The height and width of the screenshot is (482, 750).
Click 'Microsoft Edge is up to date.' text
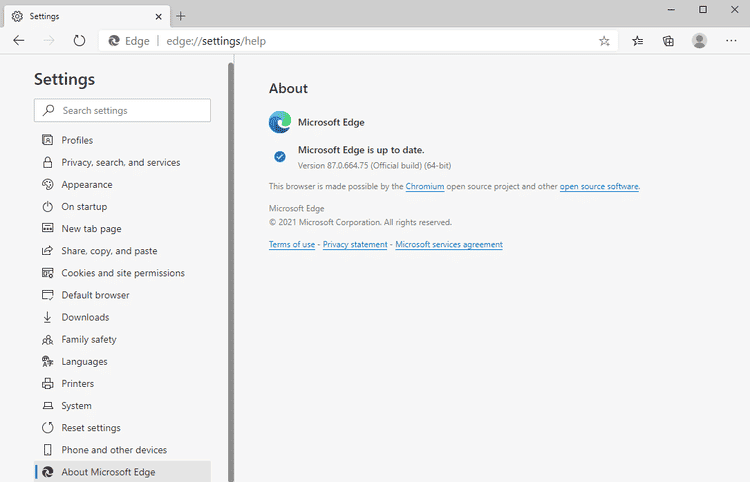point(361,150)
